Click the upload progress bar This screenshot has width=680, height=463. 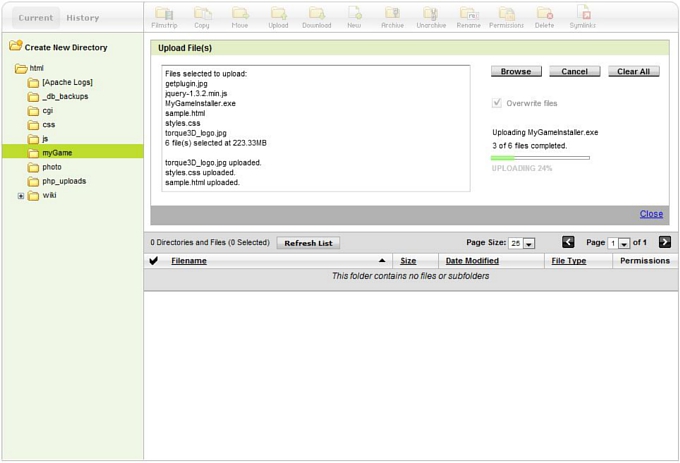[x=540, y=158]
